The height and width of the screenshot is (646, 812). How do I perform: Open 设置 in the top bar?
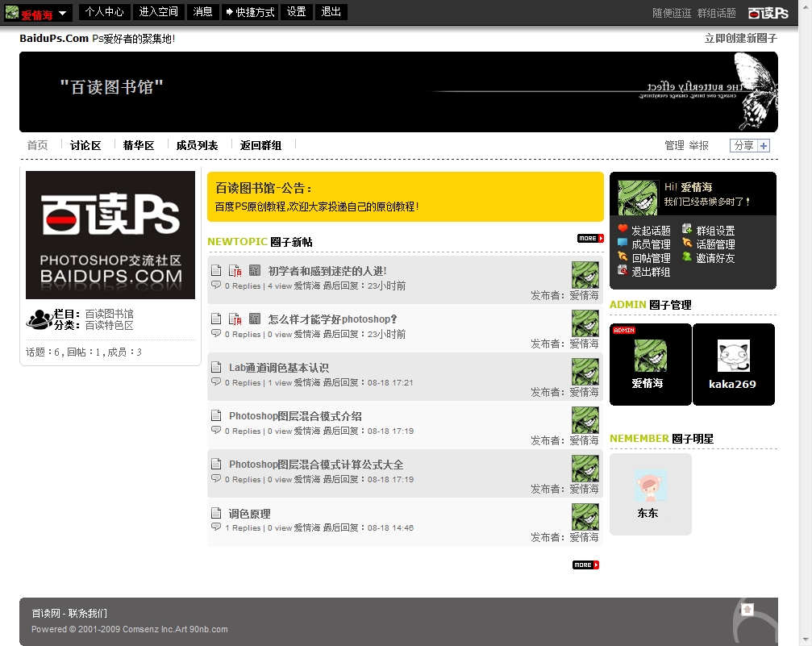pos(296,11)
